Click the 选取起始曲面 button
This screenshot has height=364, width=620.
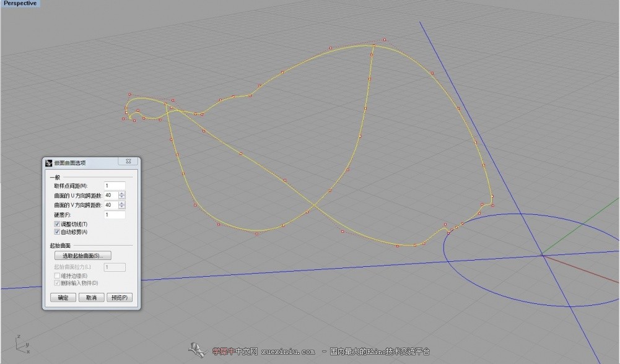click(82, 256)
